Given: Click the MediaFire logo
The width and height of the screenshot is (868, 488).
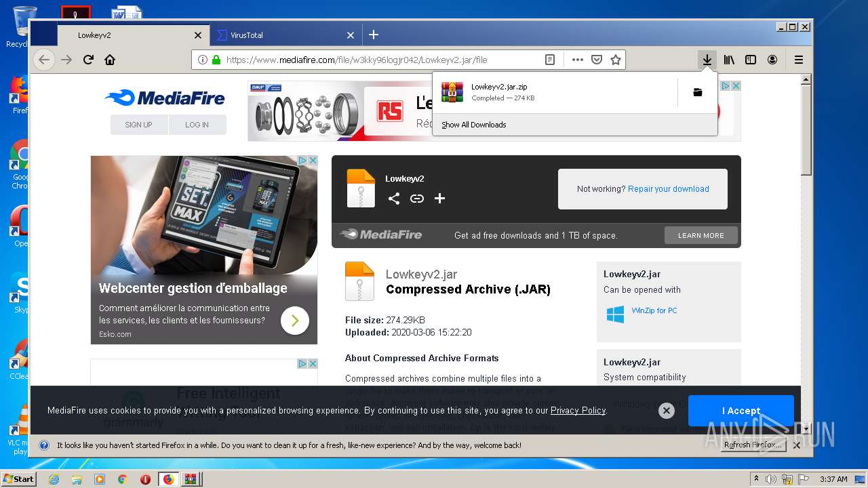Looking at the screenshot, I should coord(165,98).
